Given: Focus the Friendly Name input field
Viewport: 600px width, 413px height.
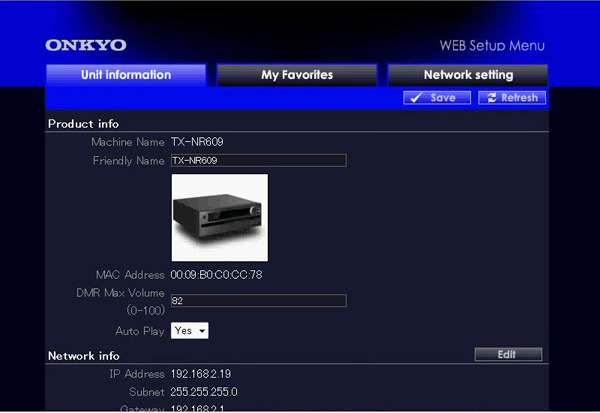Looking at the screenshot, I should (x=259, y=160).
